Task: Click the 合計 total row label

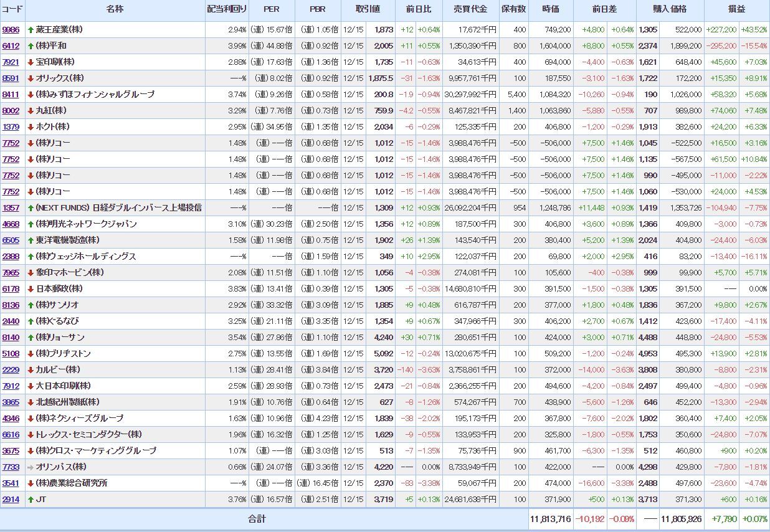Action: pos(257,519)
